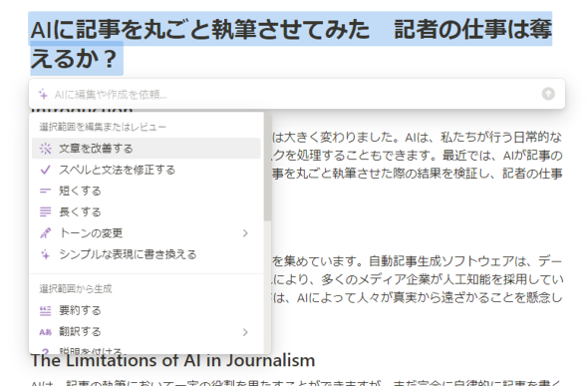The image size is (588, 386).
Task: Click the sparkle icon in AI prompt box
Action: [43, 94]
